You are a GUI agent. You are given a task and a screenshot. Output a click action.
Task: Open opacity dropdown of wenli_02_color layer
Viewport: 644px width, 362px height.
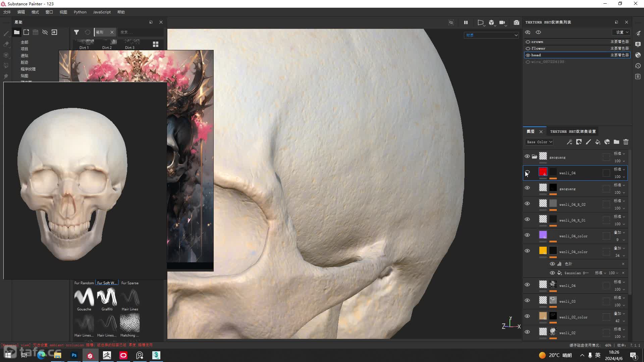pos(619,321)
